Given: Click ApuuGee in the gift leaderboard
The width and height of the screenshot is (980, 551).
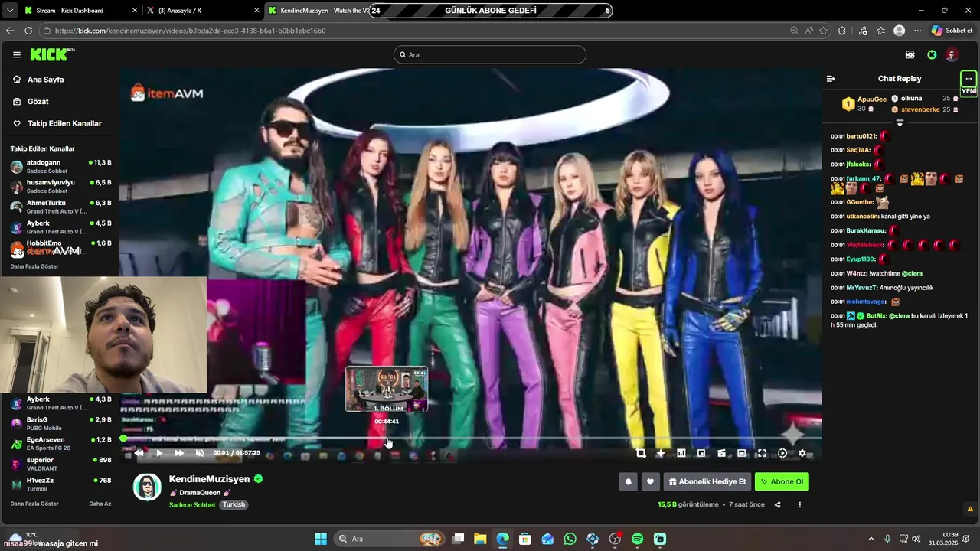Looking at the screenshot, I should pyautogui.click(x=872, y=99).
